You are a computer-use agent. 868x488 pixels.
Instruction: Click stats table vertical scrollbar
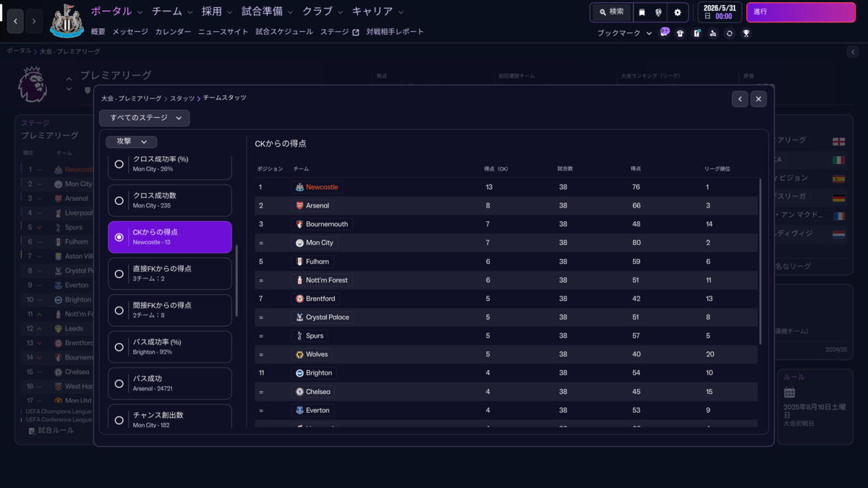(x=760, y=260)
